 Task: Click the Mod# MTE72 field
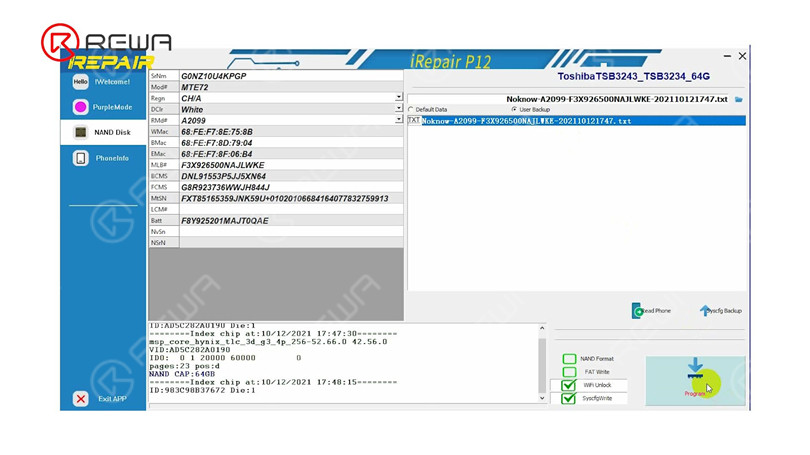pyautogui.click(x=291, y=87)
